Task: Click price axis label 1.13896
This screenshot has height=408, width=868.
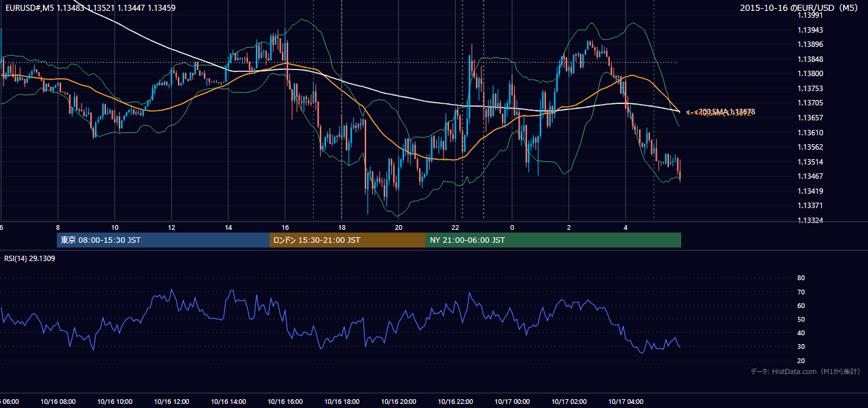Action: [810, 44]
